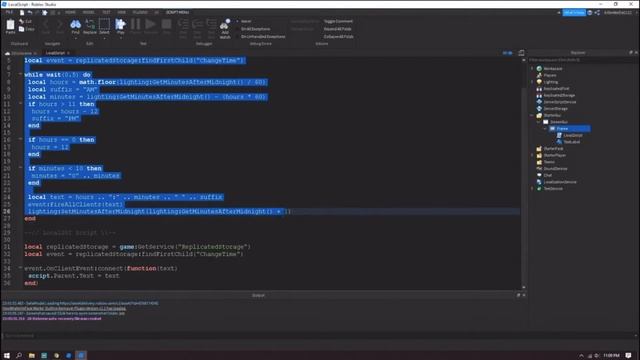
Task: Click the Undo arrow in quick-access bar
Action: pos(29,13)
